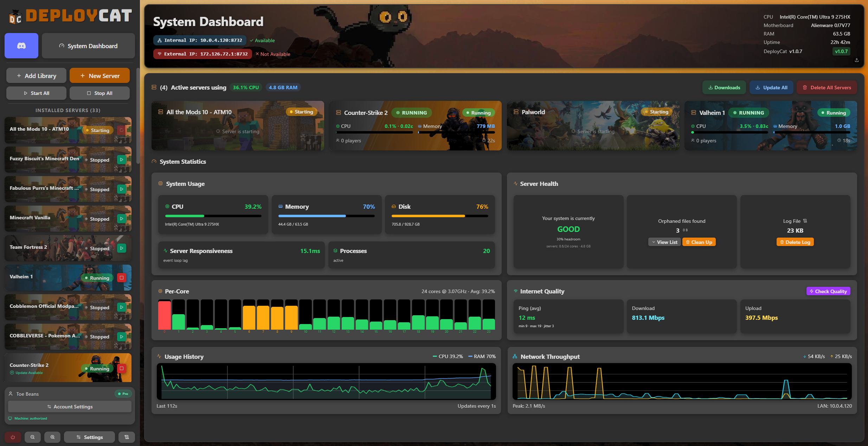Click the Usage History pulse icon
868x446 pixels.
[x=159, y=356]
